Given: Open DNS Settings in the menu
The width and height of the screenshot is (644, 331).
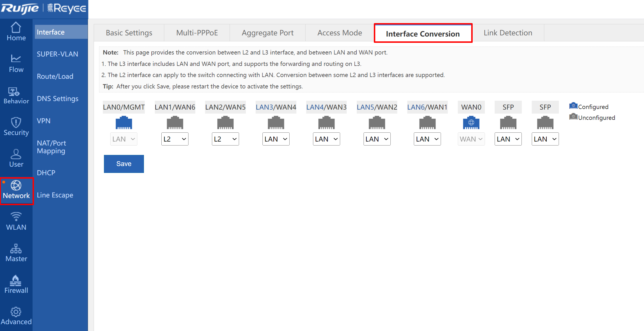Looking at the screenshot, I should coord(57,98).
